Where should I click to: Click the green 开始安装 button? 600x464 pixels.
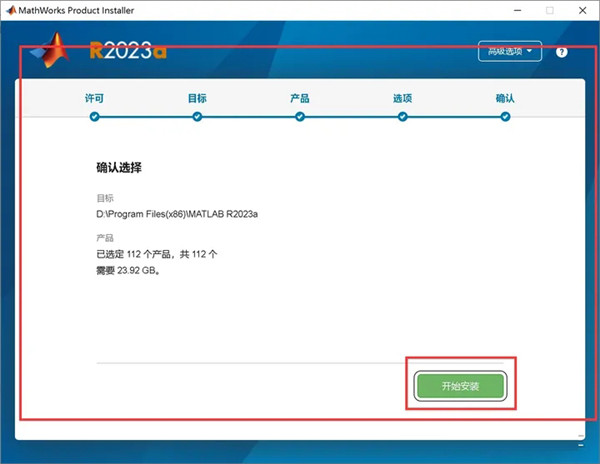tap(460, 386)
